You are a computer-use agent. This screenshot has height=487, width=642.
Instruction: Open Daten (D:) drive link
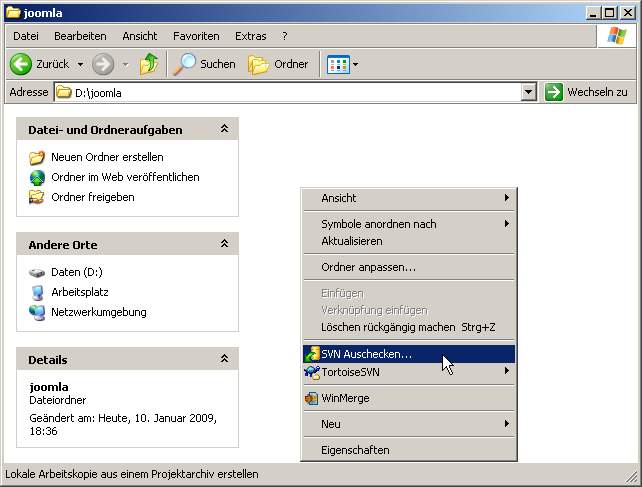[77, 272]
